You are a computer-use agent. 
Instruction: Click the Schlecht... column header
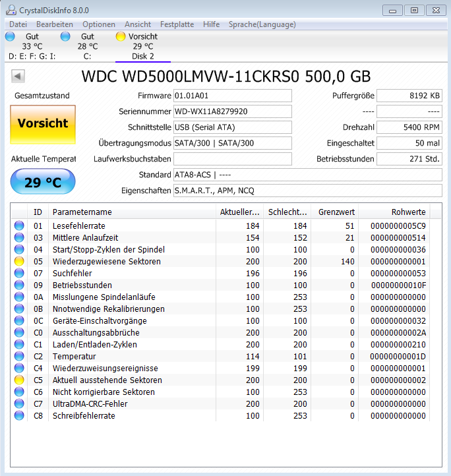pos(287,212)
